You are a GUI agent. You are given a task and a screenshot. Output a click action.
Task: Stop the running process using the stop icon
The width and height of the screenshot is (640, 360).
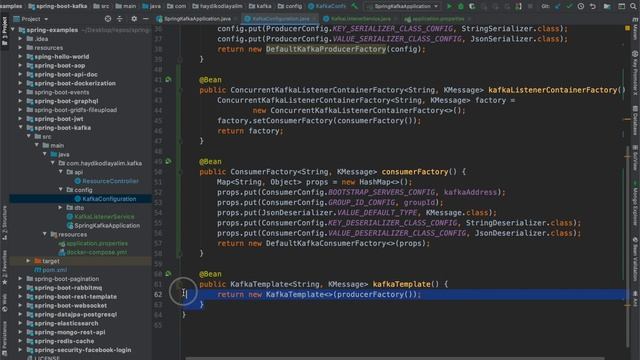coord(530,6)
